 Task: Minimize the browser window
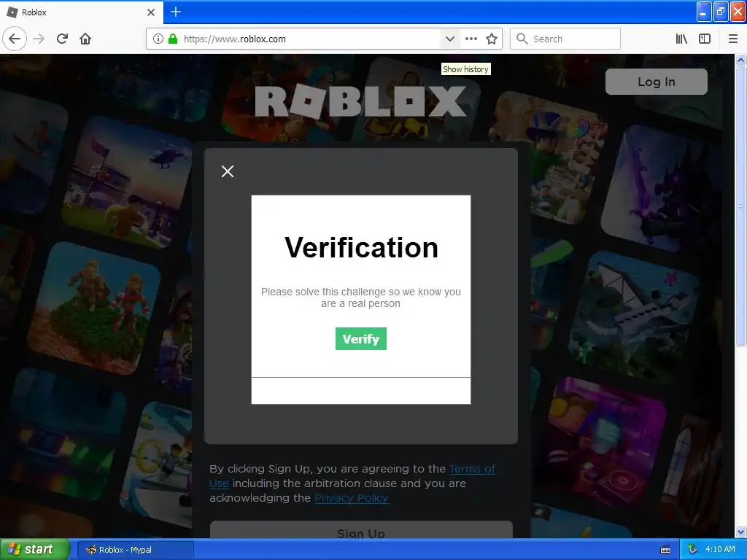point(703,12)
